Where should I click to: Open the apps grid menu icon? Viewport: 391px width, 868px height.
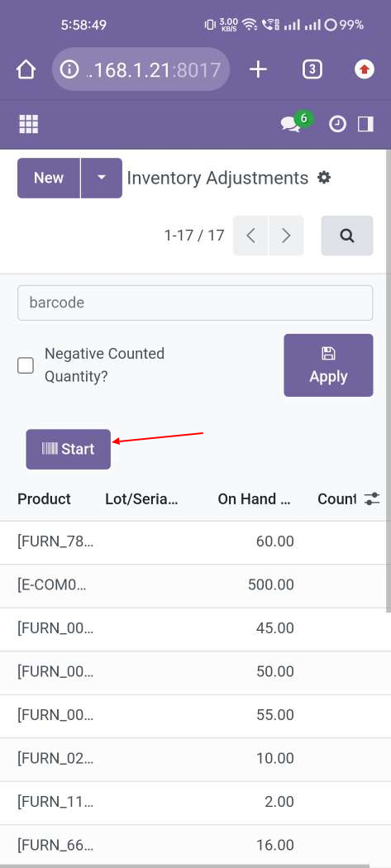coord(29,124)
